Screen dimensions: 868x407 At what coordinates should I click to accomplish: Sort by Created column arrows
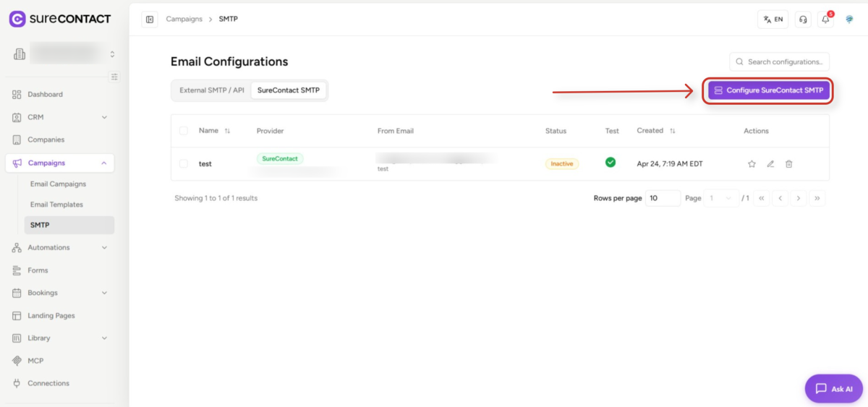point(673,131)
